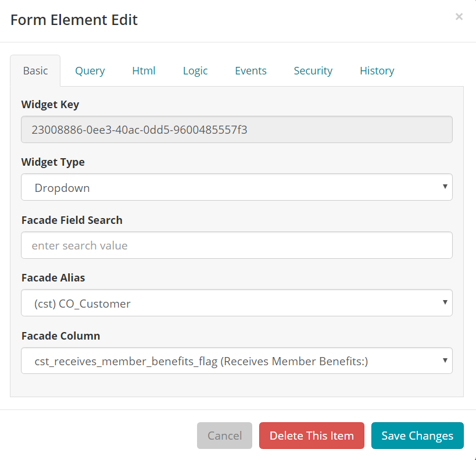This screenshot has height=460, width=476.
Task: Click the Facade Alias dropdown chevron
Action: tap(446, 303)
